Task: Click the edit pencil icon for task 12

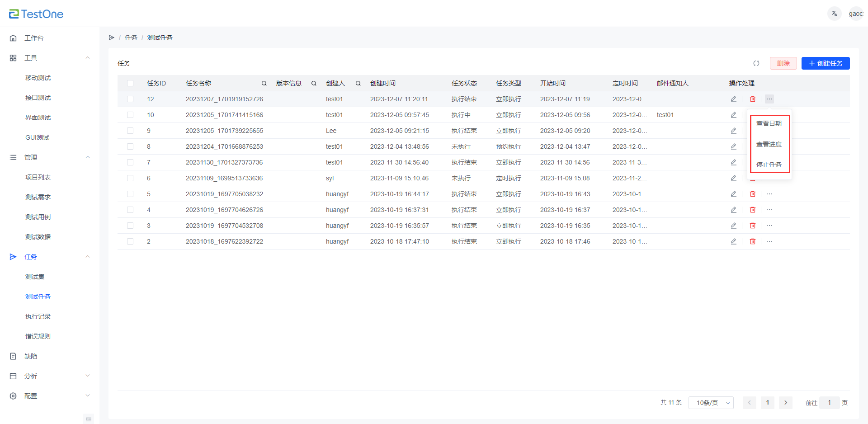Action: [733, 99]
